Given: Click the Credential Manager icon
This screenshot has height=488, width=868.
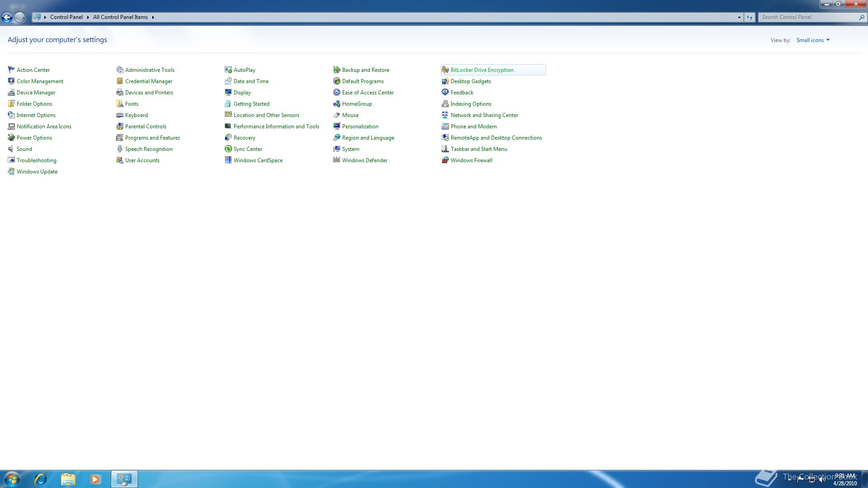Looking at the screenshot, I should (120, 81).
